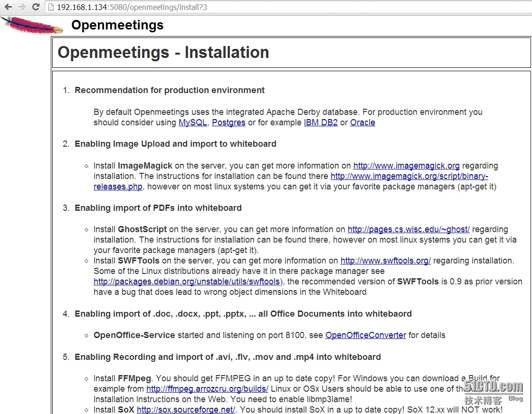
Task: Click the bold word GhostScript
Action: tap(142, 229)
